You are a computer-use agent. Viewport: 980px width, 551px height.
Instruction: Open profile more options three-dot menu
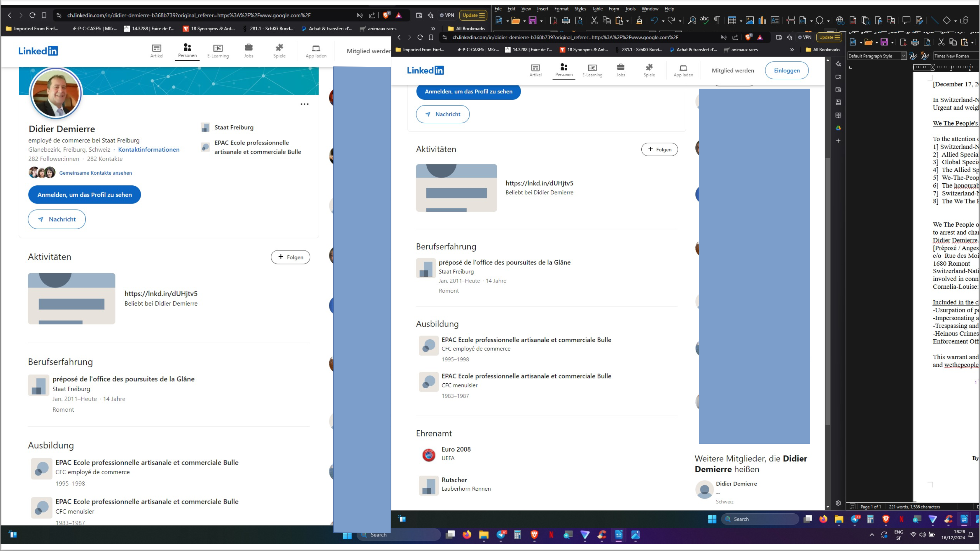304,104
